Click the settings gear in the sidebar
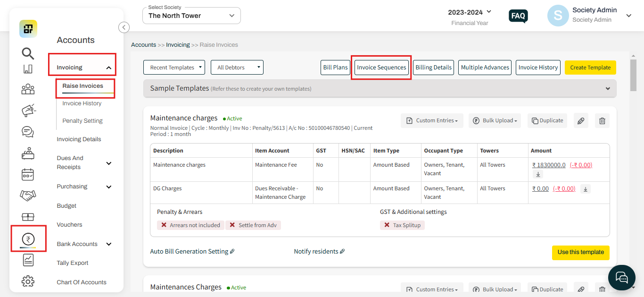Screen dimensions: 644x297 point(28,281)
